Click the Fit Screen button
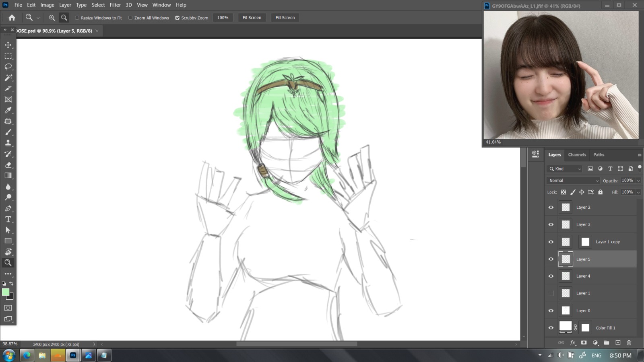The image size is (644, 362). 252,18
